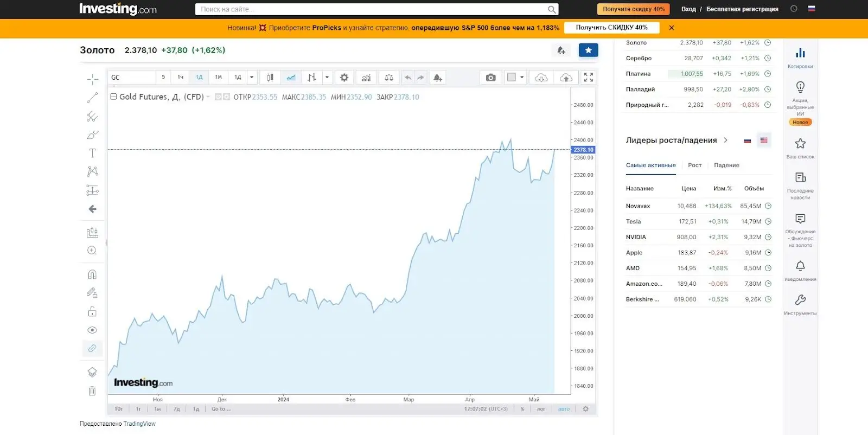Select the crosshair cursor tool
868x435 pixels.
(92, 80)
